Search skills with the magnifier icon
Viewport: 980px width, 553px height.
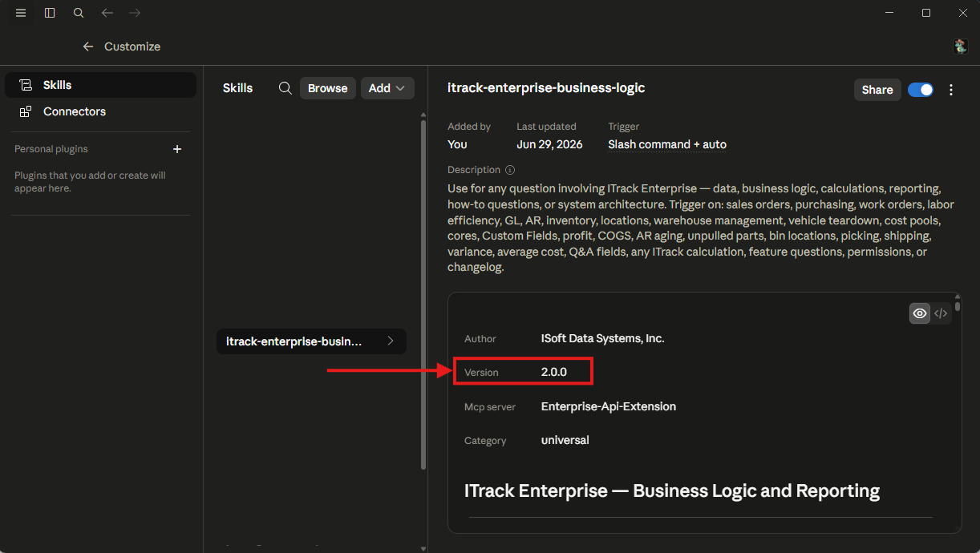click(x=285, y=88)
